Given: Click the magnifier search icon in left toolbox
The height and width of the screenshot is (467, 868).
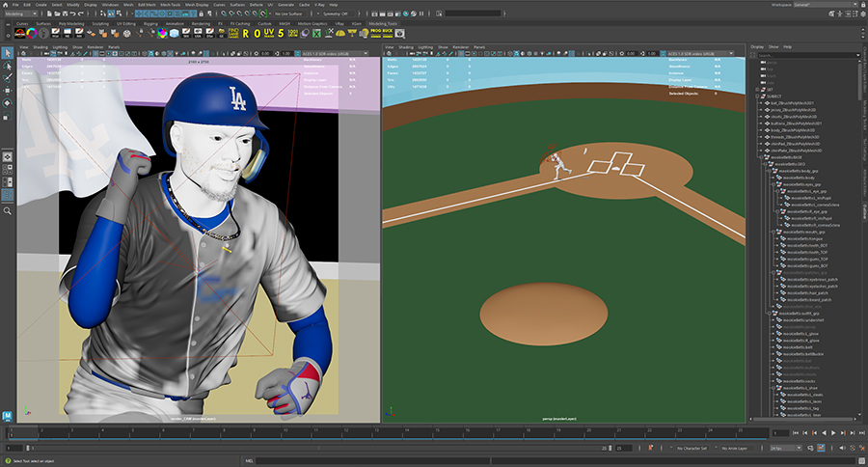Looking at the screenshot, I should (7, 211).
